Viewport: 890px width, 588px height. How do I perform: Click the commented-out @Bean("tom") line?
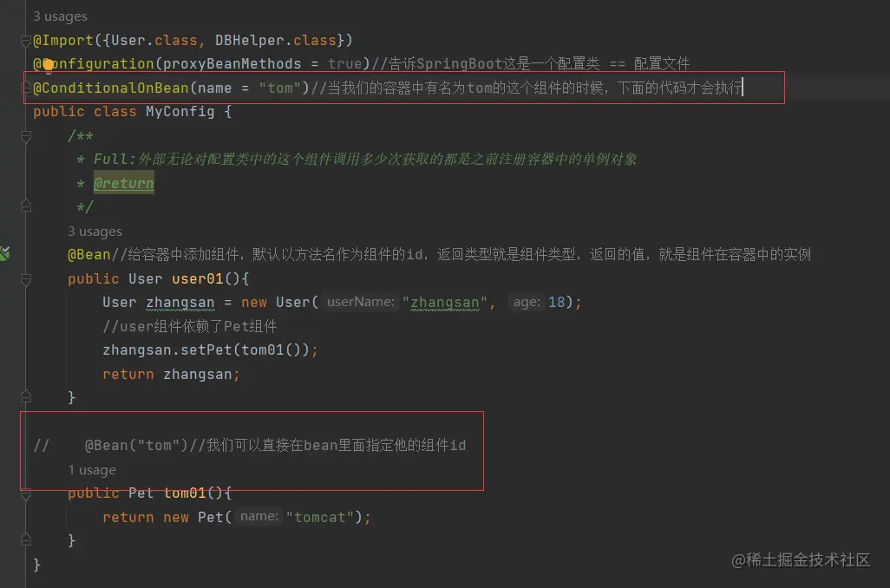[250, 445]
